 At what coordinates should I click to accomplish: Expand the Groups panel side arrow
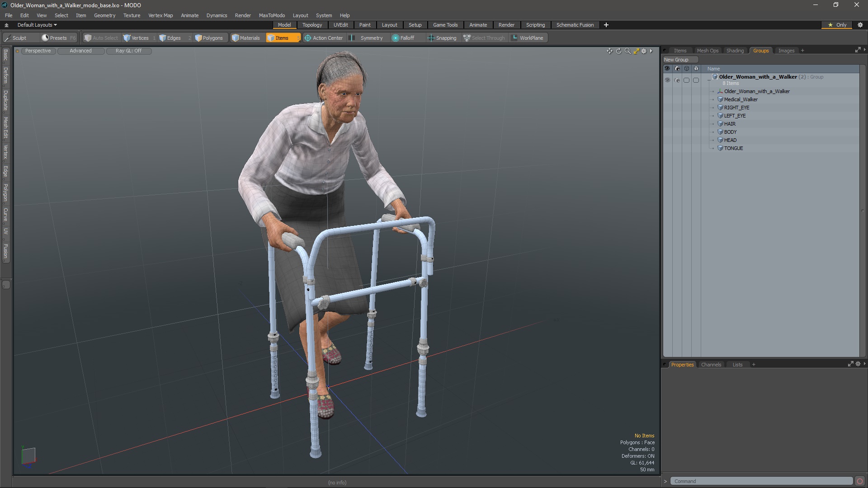coord(864,50)
